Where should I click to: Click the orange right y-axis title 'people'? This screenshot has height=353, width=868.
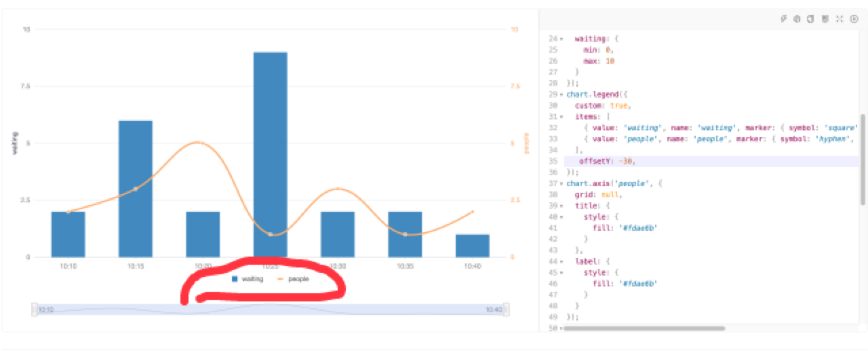[526, 143]
